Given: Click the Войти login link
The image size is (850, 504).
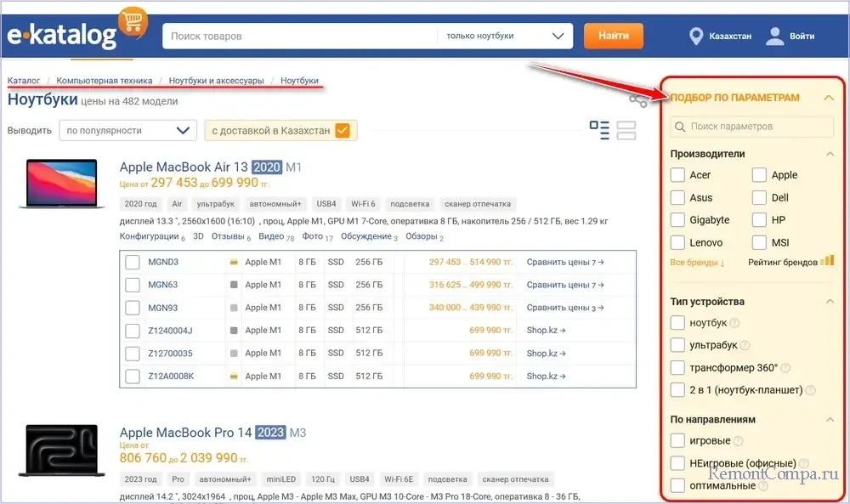Looking at the screenshot, I should tap(802, 37).
